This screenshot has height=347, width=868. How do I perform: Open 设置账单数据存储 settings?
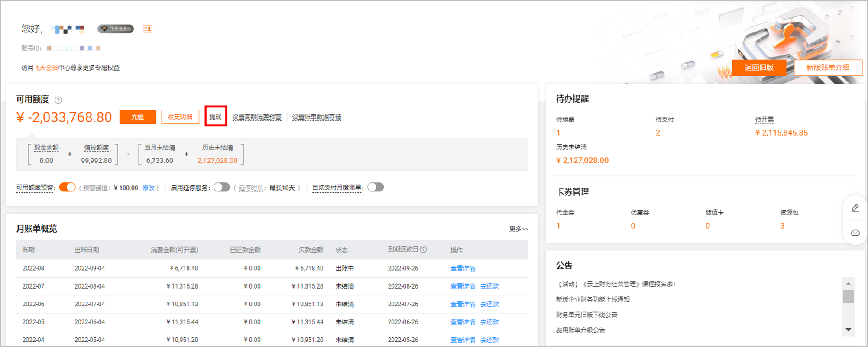point(317,117)
